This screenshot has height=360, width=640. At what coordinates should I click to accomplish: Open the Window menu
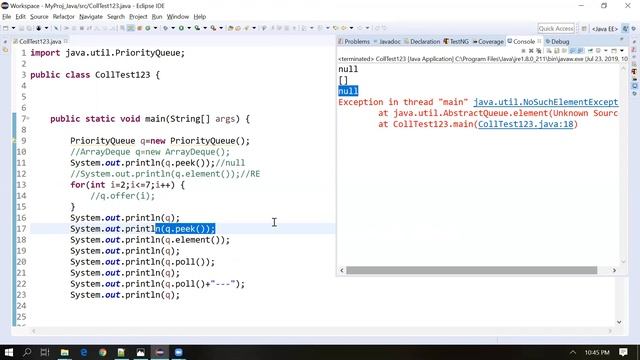click(178, 17)
